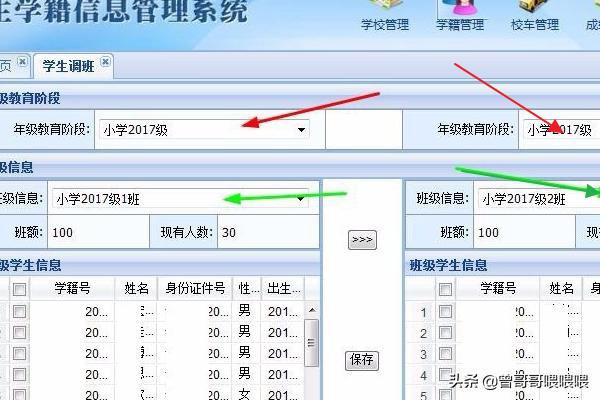Click the 保存 save button

361,361
